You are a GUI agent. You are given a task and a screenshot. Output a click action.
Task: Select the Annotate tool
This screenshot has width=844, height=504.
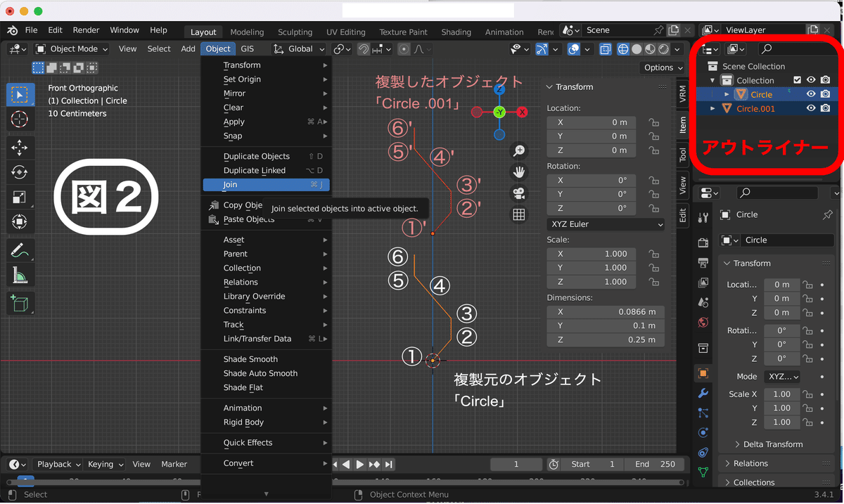point(20,250)
